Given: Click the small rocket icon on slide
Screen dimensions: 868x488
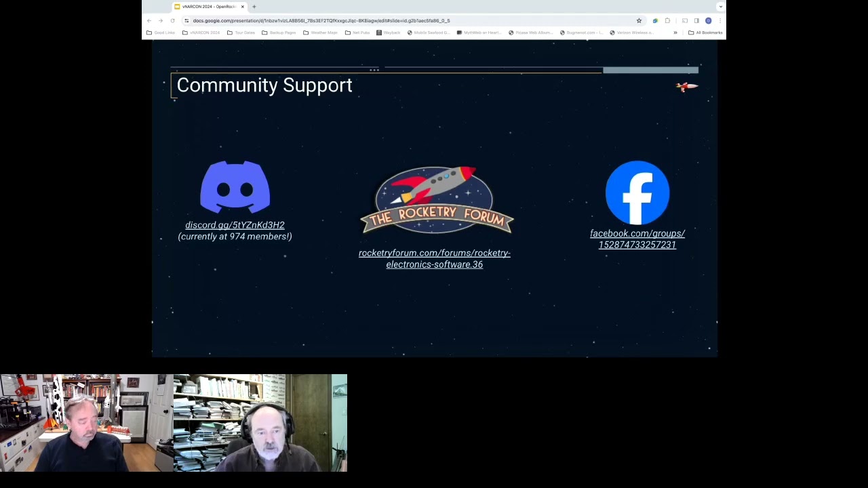Looking at the screenshot, I should pos(686,86).
